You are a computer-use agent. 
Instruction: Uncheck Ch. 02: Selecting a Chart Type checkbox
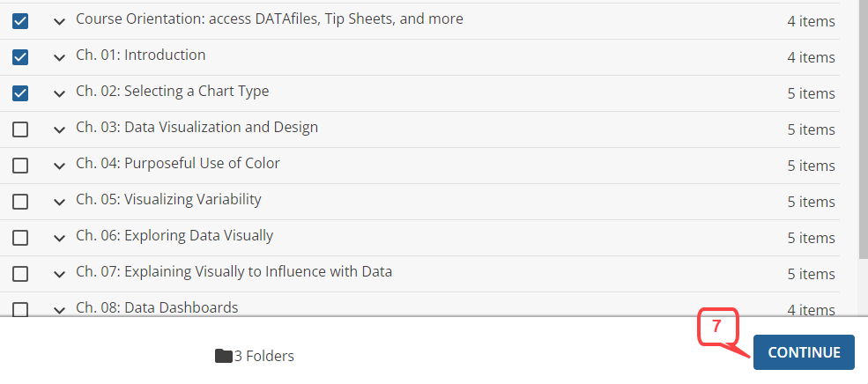click(20, 93)
